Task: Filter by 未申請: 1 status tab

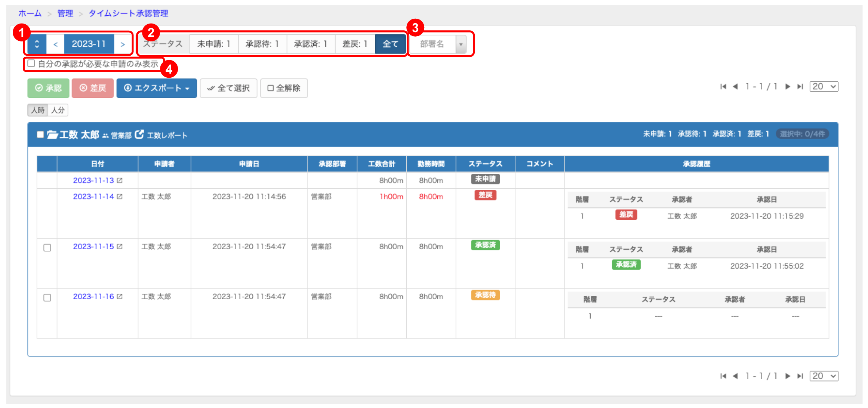Action: pyautogui.click(x=214, y=44)
